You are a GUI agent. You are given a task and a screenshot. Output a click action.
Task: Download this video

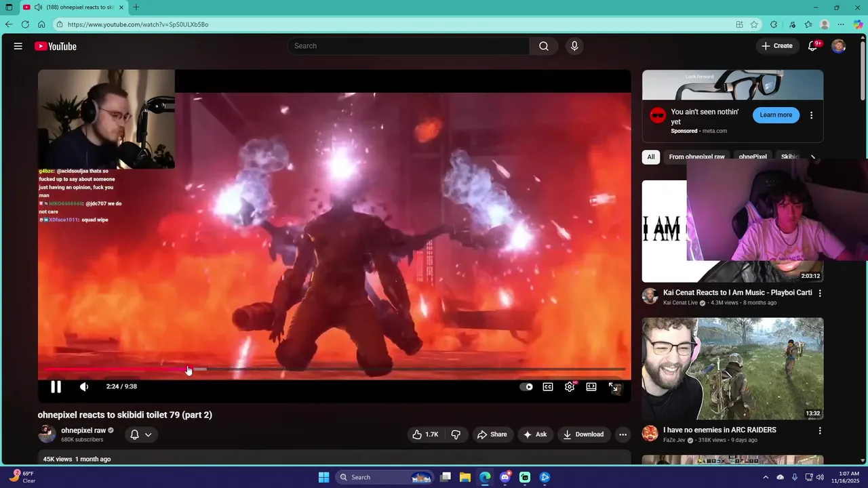tap(583, 434)
